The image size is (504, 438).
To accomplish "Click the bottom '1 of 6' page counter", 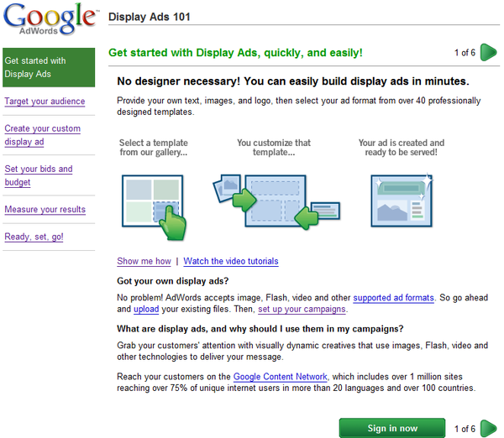I will pos(465,429).
